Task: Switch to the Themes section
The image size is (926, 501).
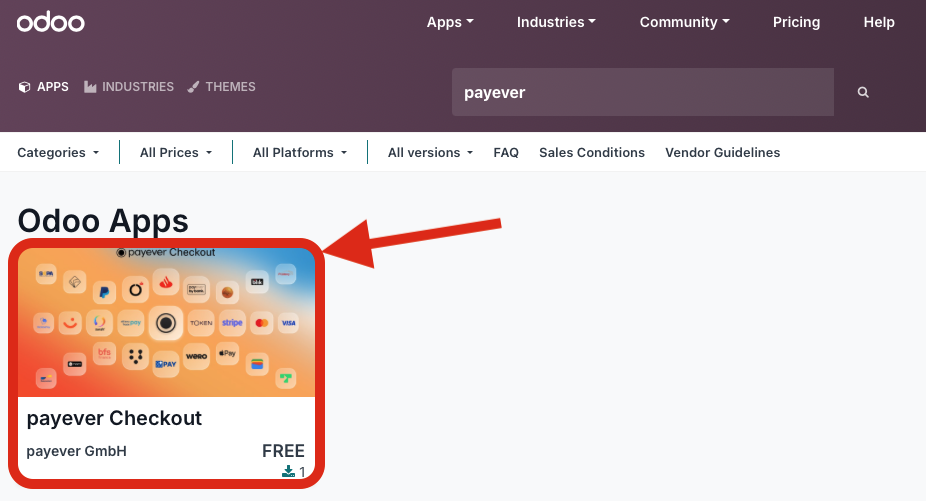Action: (x=221, y=87)
